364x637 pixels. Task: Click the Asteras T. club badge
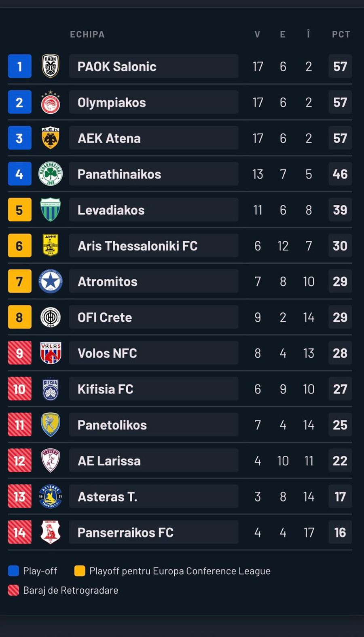pyautogui.click(x=51, y=497)
